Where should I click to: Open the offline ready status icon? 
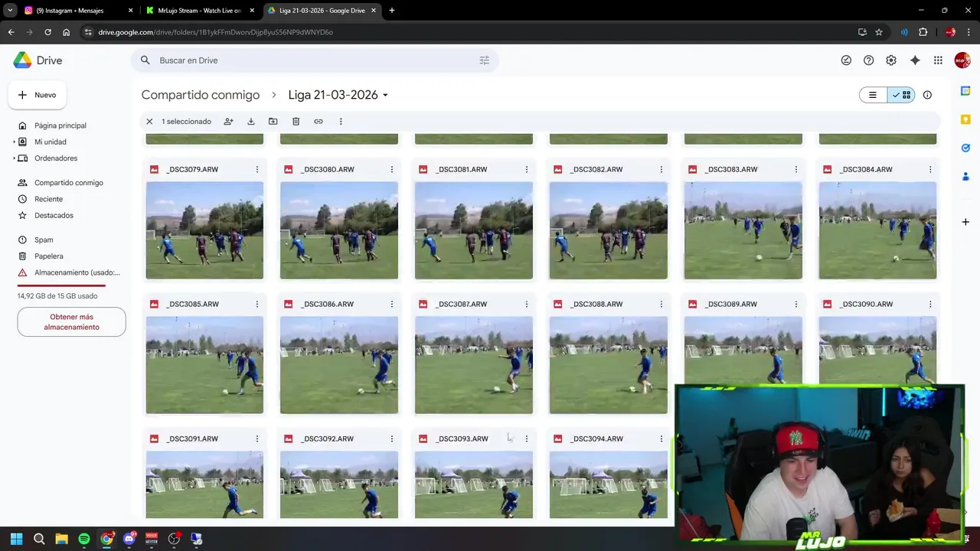pos(846,60)
